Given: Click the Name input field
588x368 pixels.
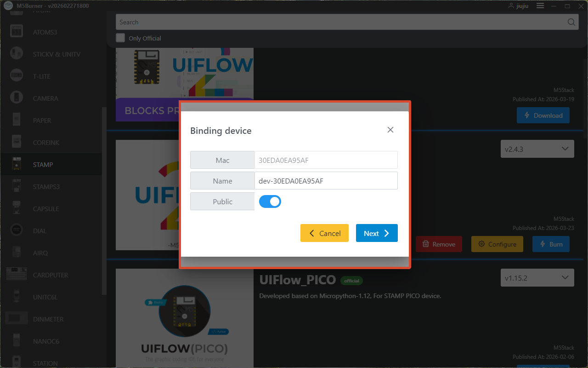Looking at the screenshot, I should click(x=326, y=181).
